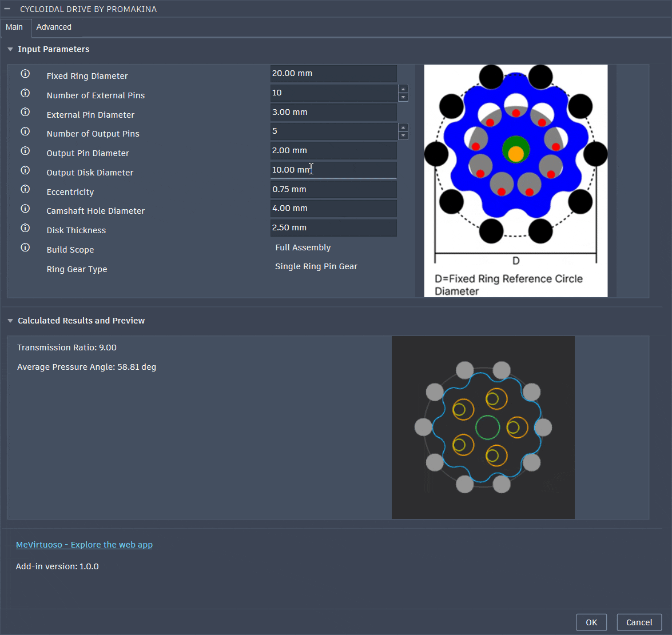Click OK to generate the cycloidal drive
672x635 pixels.
tap(591, 622)
